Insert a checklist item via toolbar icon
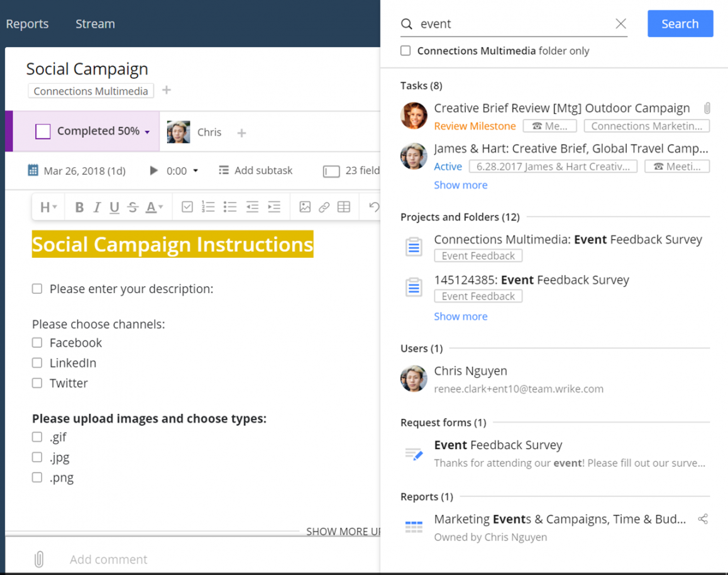The image size is (728, 575). (x=187, y=207)
